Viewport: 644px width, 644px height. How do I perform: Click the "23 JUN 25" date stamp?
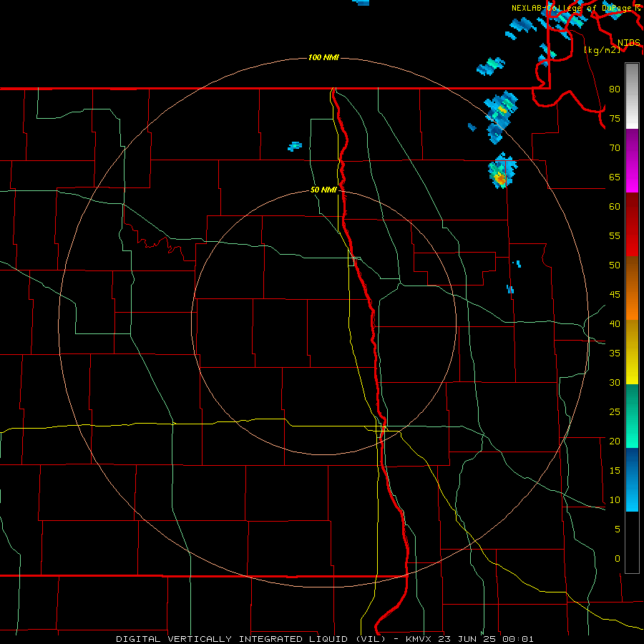467,639
